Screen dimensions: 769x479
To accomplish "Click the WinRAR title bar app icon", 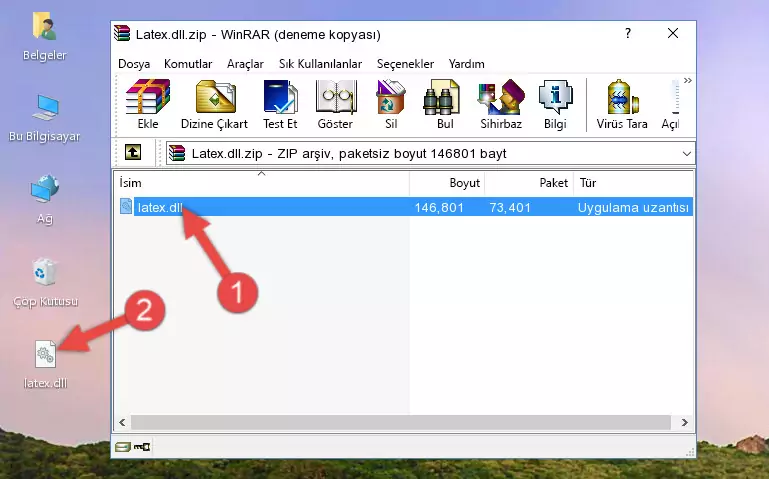I will click(122, 33).
